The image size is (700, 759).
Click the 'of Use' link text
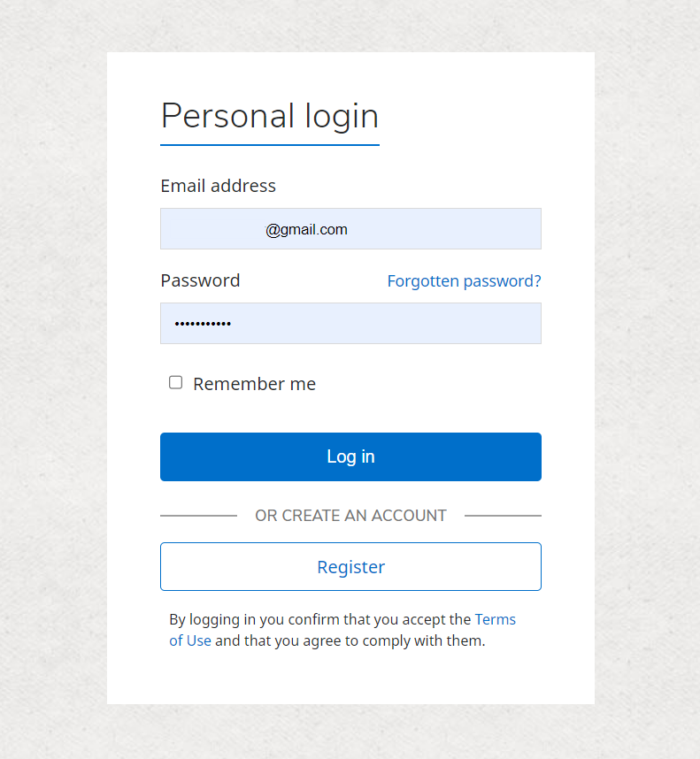[x=190, y=640]
